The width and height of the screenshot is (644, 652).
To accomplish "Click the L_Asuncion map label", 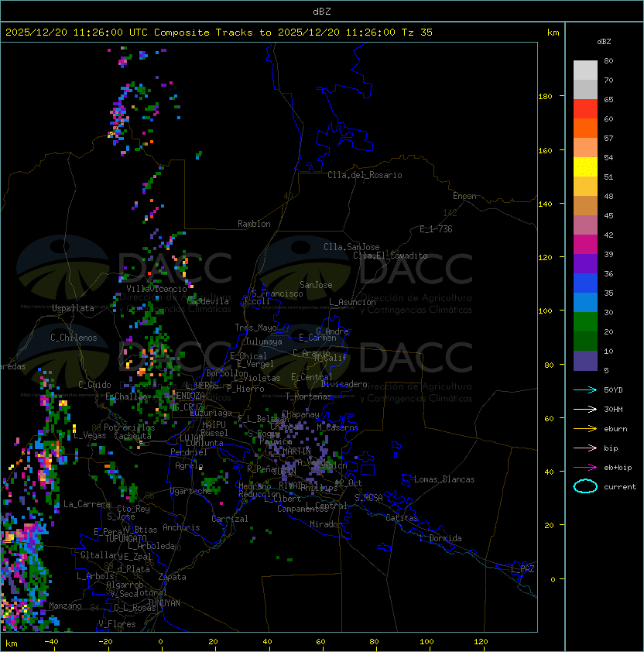I will (352, 302).
